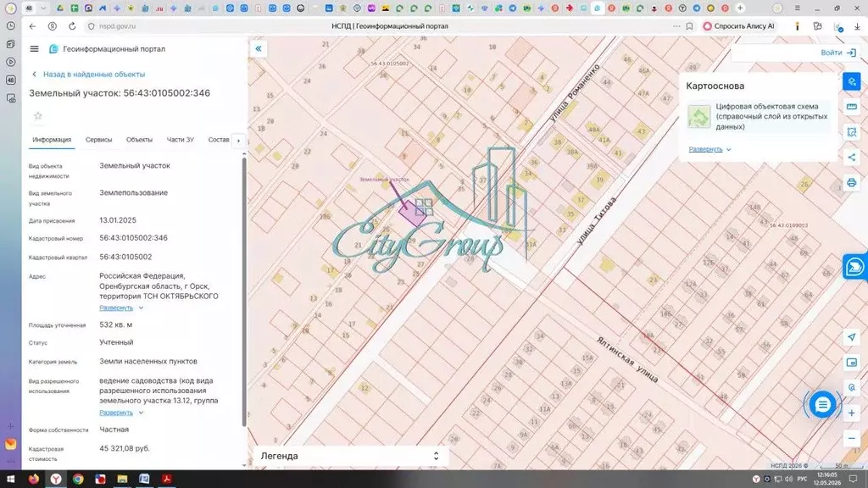Click the share map icon
The height and width of the screenshot is (488, 868).
point(851,157)
